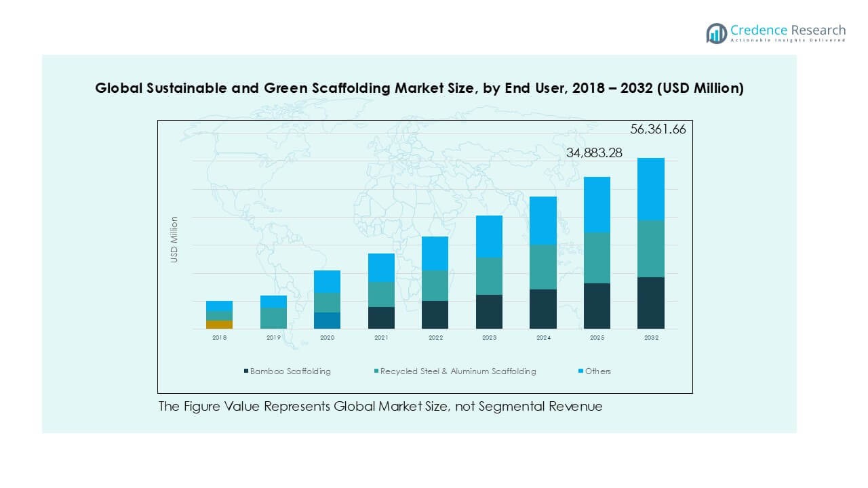Image resolution: width=868 pixels, height=488 pixels.
Task: Select the Others legend label text
Action: 598,371
